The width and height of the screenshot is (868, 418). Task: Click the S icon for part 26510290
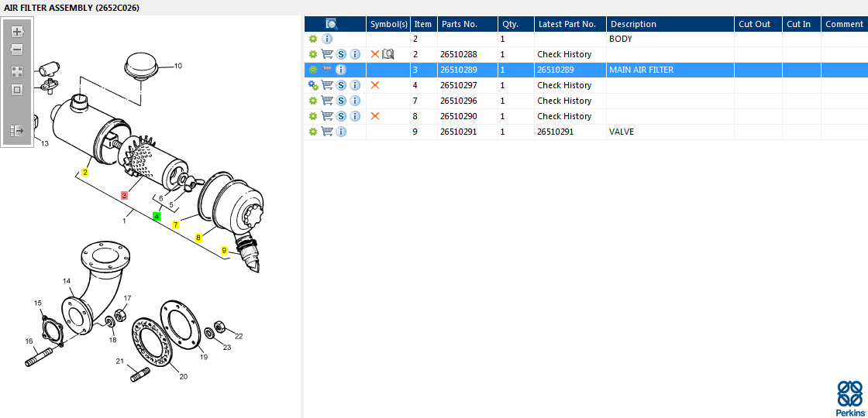click(x=341, y=116)
